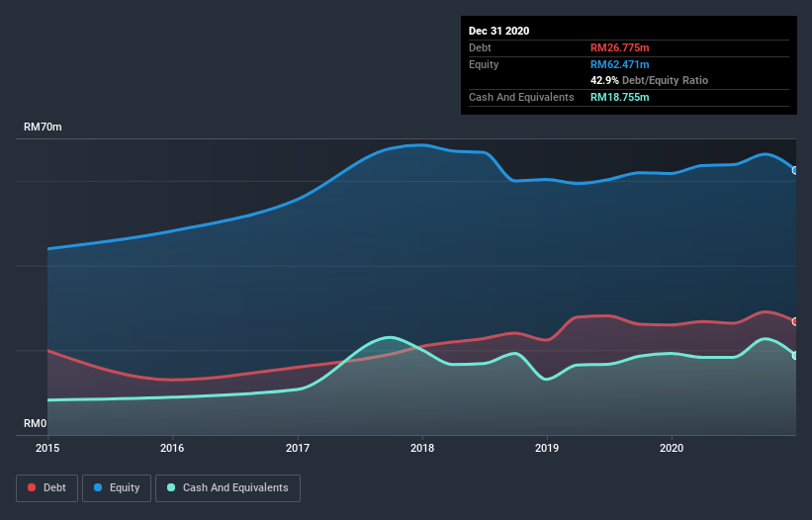Toggle the Equity series legend button
This screenshot has height=520, width=812.
coord(117,488)
